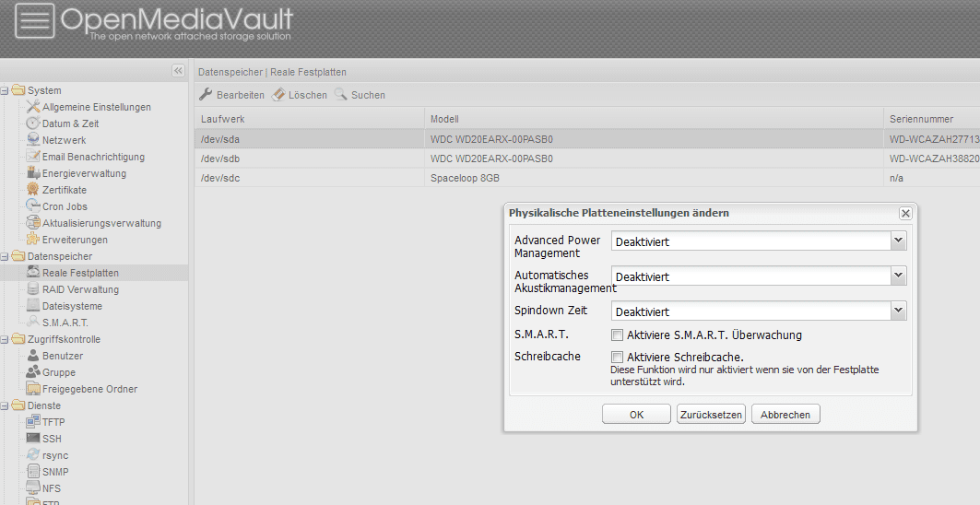The image size is (980, 505).
Task: Click Zurücksetzen button in dialog
Action: tap(711, 415)
